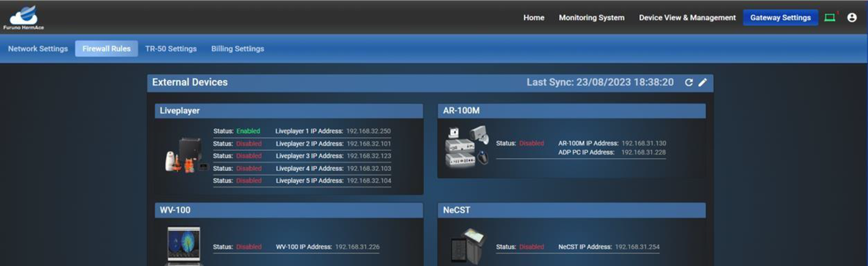Click ADP PC IP 192.168.31.228
Viewport: 868px width, 266px height.
coord(643,152)
